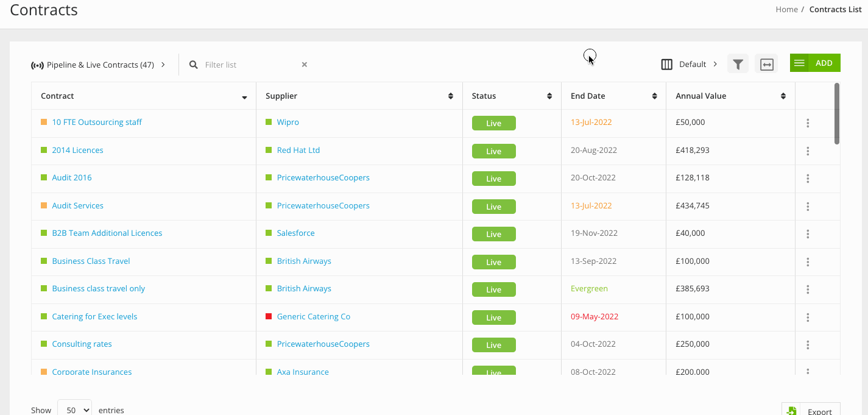Click the Evergreen end date cell
This screenshot has width=868, height=415.
pyautogui.click(x=589, y=288)
